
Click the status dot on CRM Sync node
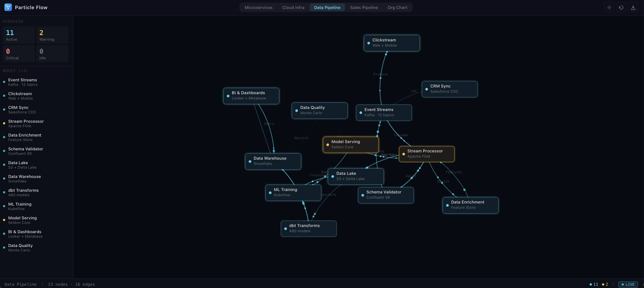pyautogui.click(x=427, y=89)
